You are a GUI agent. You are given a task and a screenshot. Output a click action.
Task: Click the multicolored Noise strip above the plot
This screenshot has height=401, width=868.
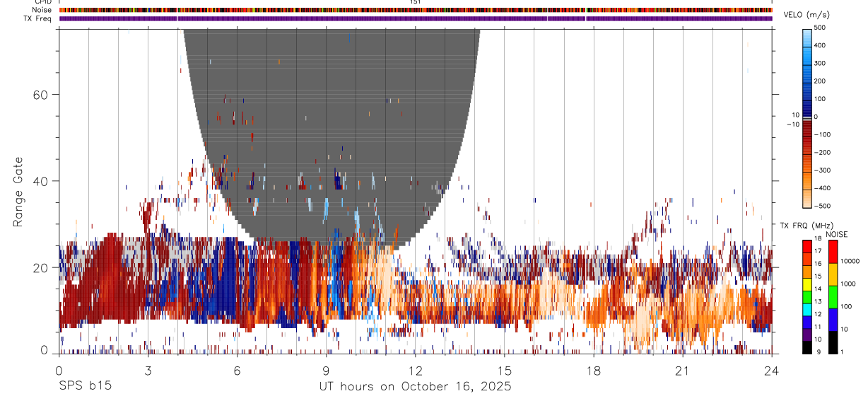pyautogui.click(x=416, y=10)
